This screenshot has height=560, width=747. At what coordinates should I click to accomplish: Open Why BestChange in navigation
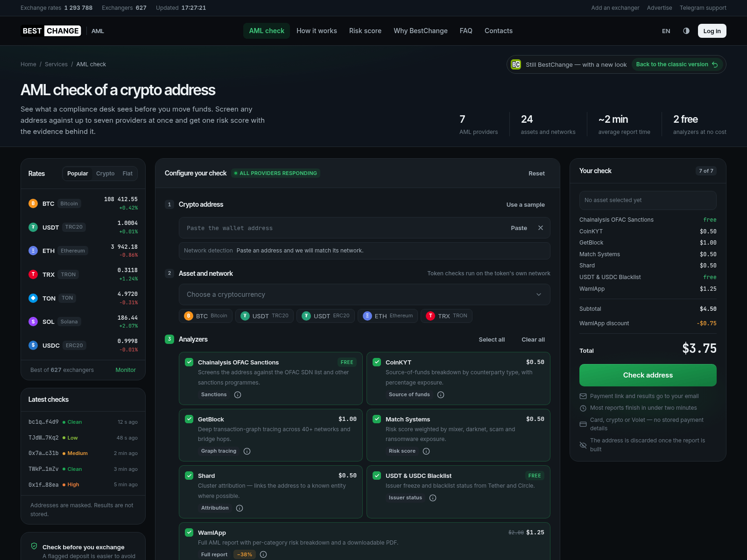coord(421,31)
